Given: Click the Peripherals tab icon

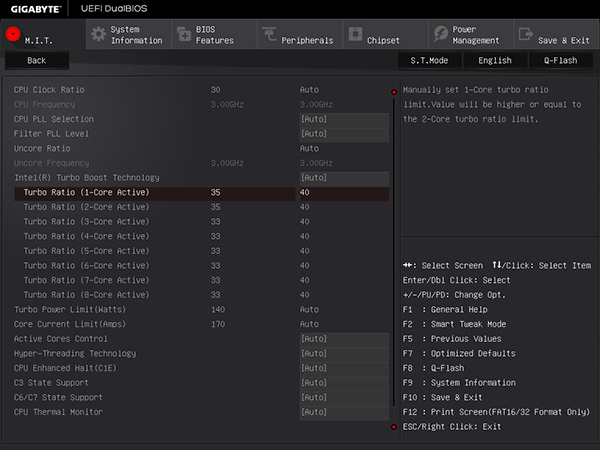Looking at the screenshot, I should (x=269, y=34).
